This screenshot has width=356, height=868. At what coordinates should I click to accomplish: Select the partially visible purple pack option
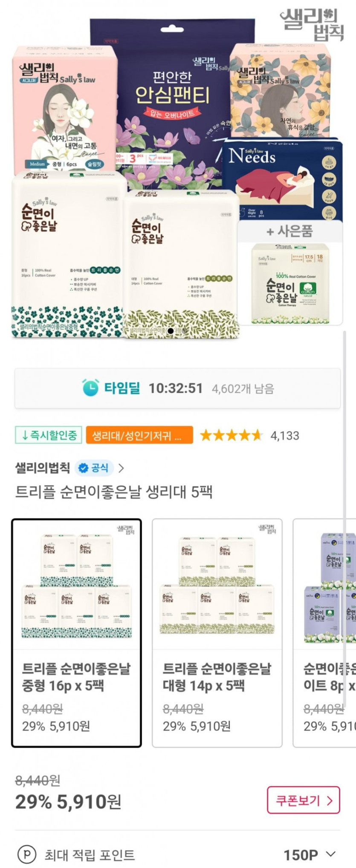324,633
